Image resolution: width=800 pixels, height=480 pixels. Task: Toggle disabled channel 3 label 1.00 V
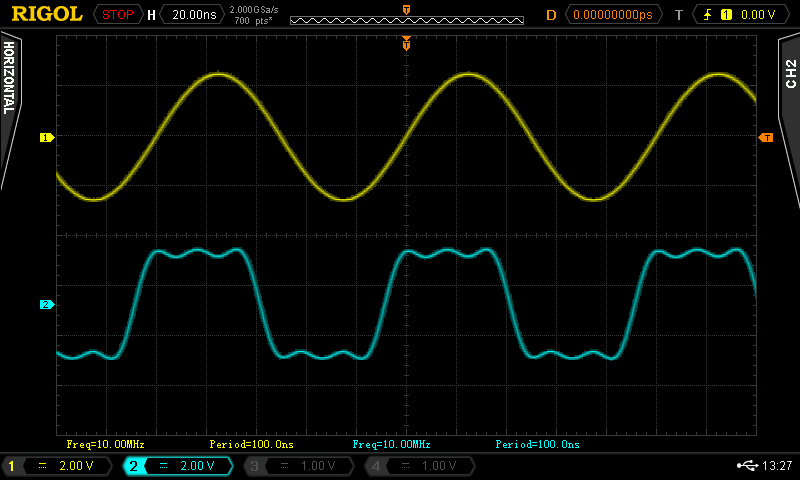pos(298,466)
